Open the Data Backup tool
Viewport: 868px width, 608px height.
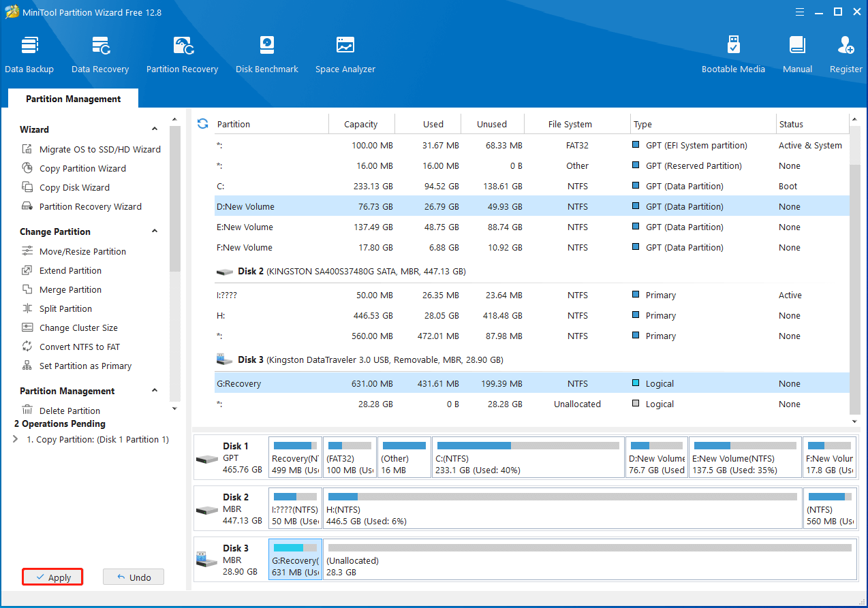[x=29, y=54]
